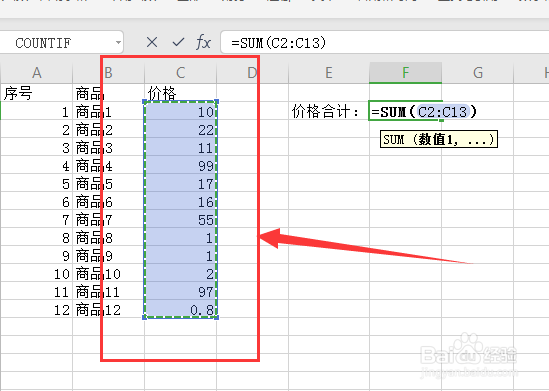This screenshot has width=549, height=391.
Task: Select serial number cell 5
Action: pos(36,184)
